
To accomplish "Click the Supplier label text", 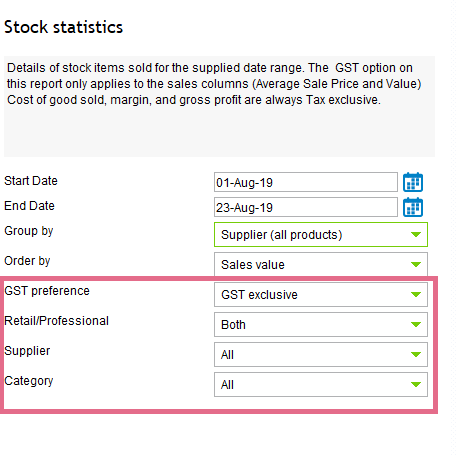I will click(x=27, y=351).
